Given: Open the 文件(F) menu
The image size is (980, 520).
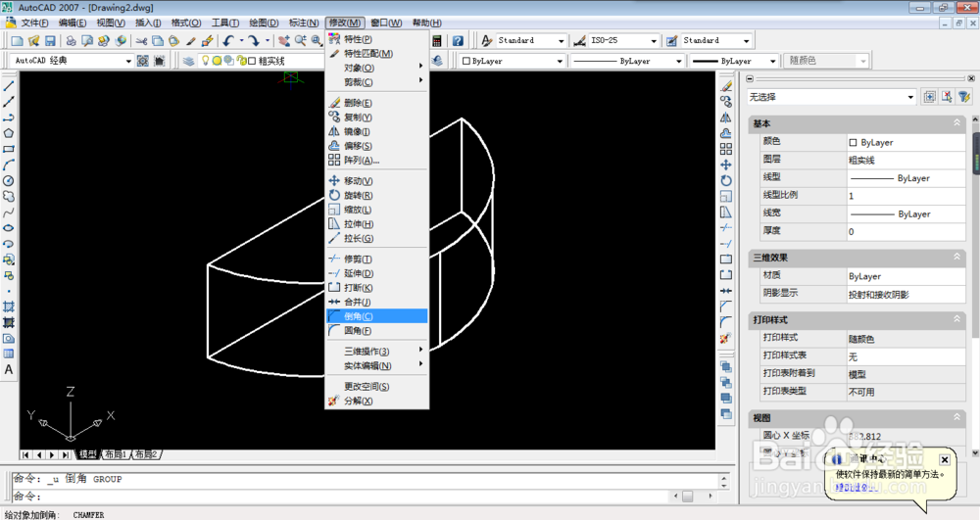Looking at the screenshot, I should [x=34, y=23].
